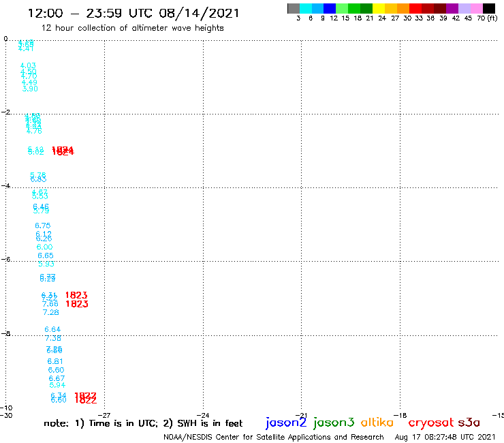504x443 pixels.
Task: Pick the bright red swatch in the color scale
Action: (415, 8)
